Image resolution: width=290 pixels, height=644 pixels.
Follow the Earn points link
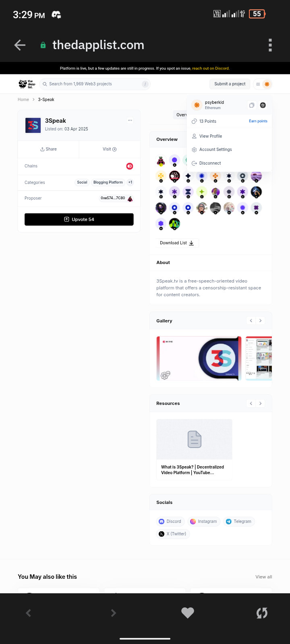(x=258, y=121)
